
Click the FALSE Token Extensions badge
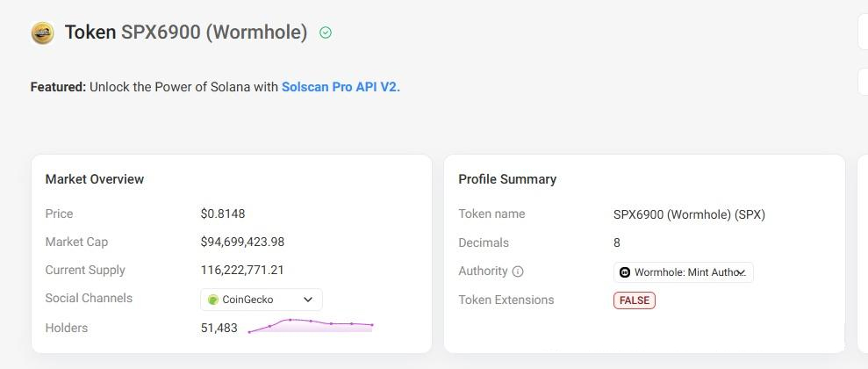[x=635, y=300]
